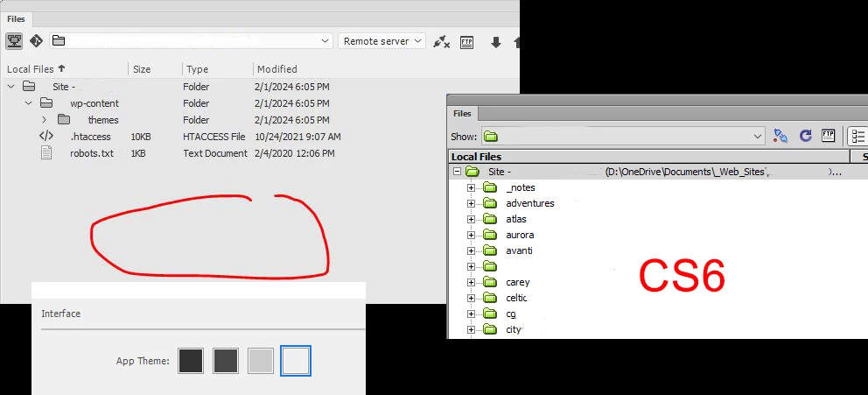868x395 pixels.
Task: Click the Git view diamond icon
Action: click(36, 41)
